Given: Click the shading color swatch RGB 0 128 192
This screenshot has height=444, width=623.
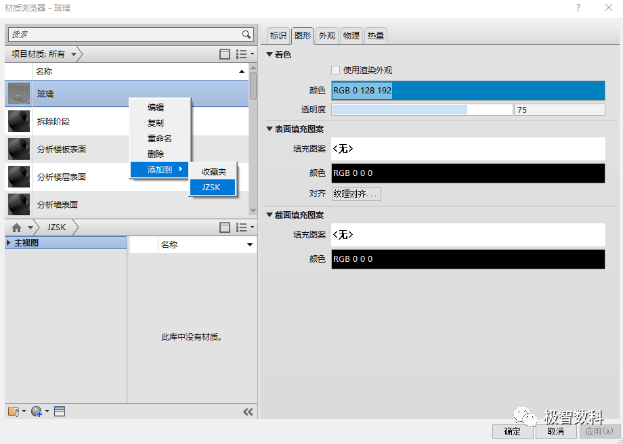Looking at the screenshot, I should pyautogui.click(x=468, y=91).
